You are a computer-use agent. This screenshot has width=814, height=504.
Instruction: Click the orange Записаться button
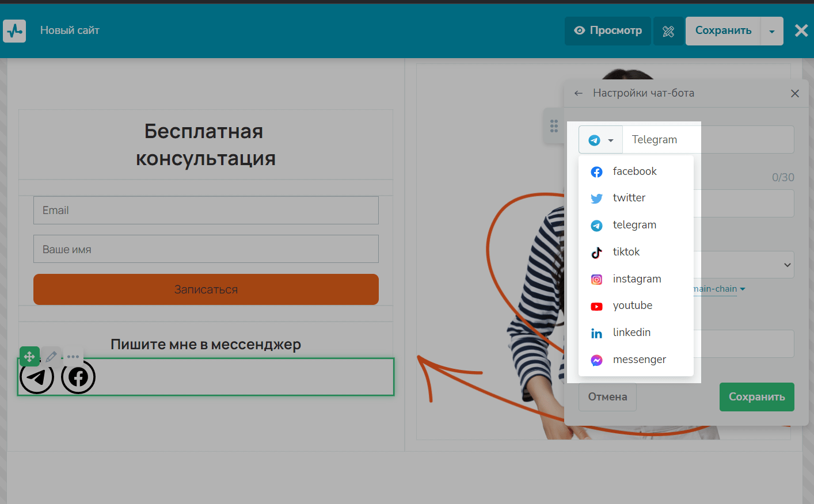pos(206,289)
